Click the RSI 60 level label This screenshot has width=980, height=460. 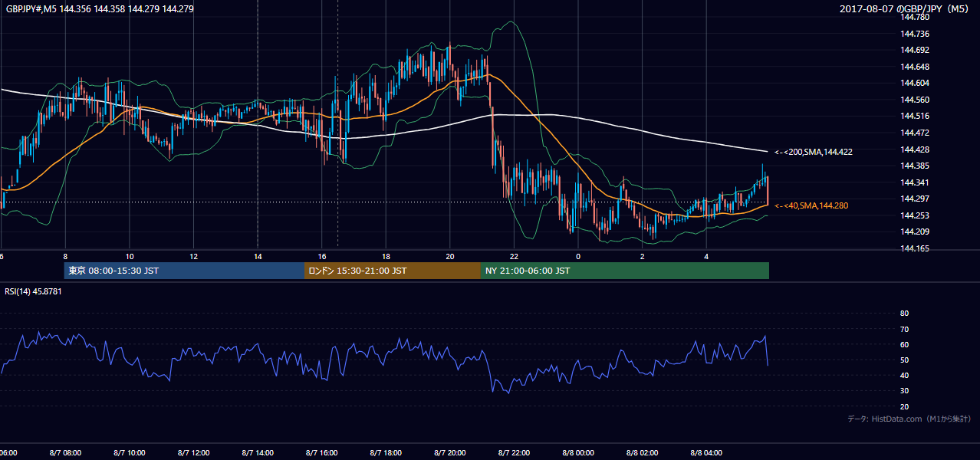point(904,344)
